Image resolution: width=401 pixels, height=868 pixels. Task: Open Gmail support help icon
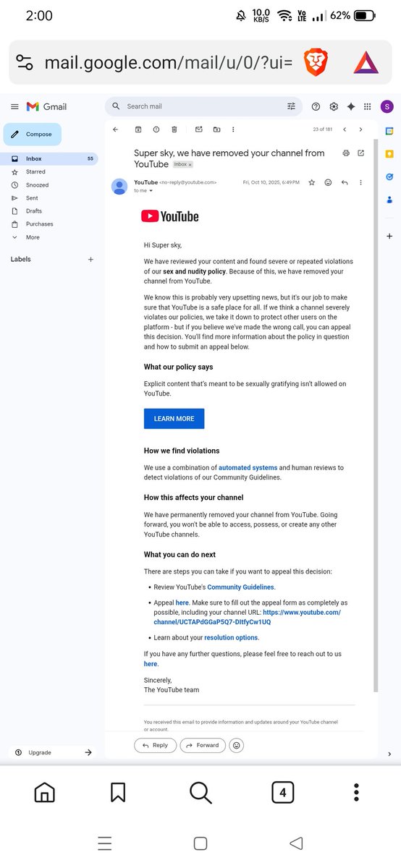[316, 106]
